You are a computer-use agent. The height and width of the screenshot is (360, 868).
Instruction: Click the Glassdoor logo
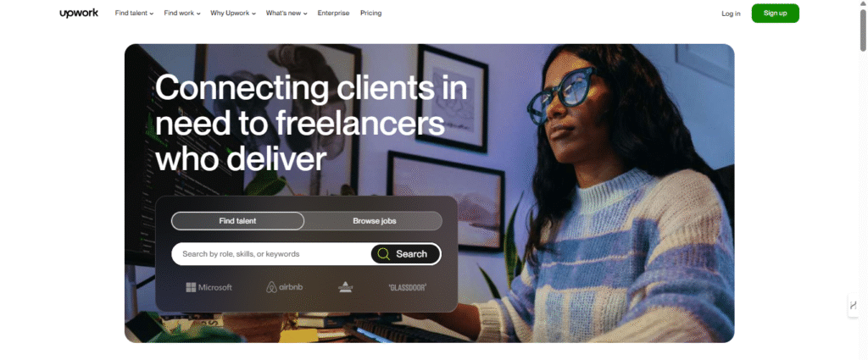[x=407, y=287]
